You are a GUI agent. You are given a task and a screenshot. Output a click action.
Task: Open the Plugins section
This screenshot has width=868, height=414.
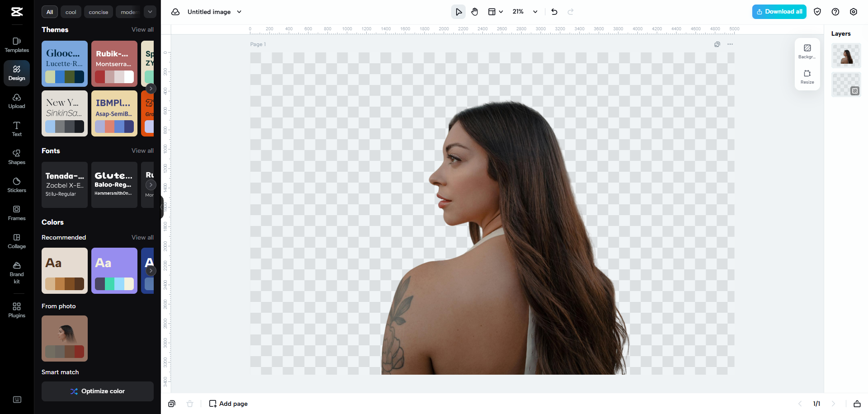click(16, 310)
